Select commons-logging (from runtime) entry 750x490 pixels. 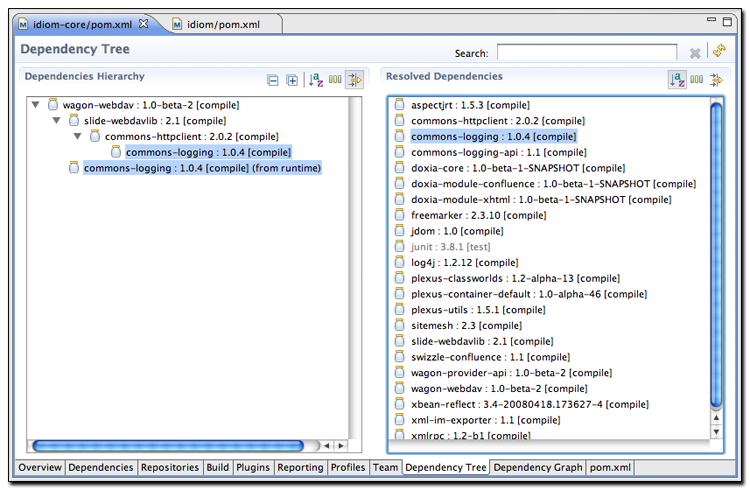click(x=201, y=168)
